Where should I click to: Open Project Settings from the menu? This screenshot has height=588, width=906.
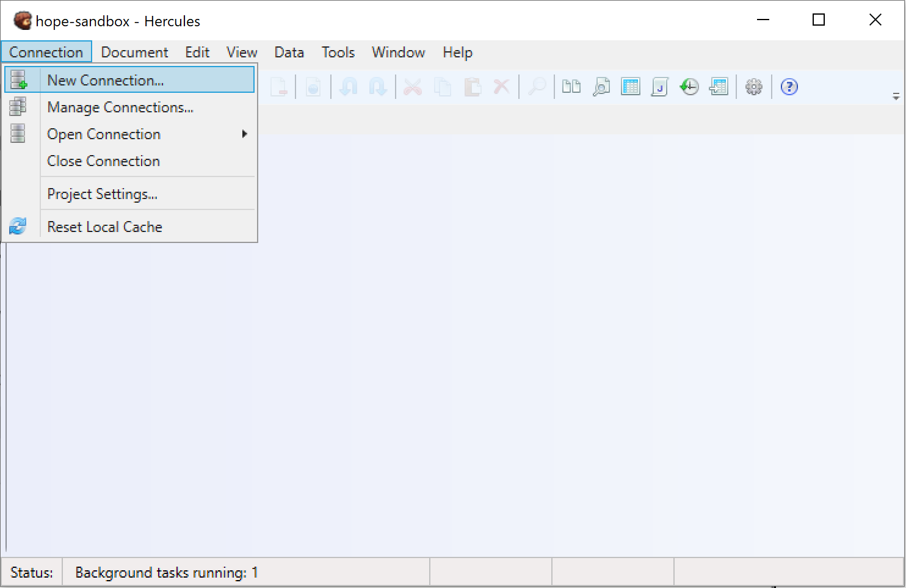tap(129, 194)
